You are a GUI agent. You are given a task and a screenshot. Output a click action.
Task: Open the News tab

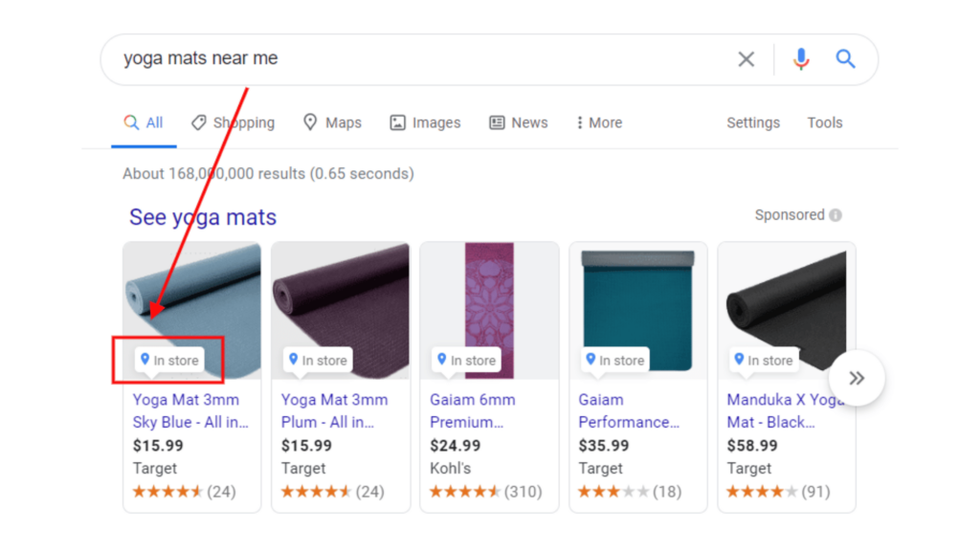(518, 122)
